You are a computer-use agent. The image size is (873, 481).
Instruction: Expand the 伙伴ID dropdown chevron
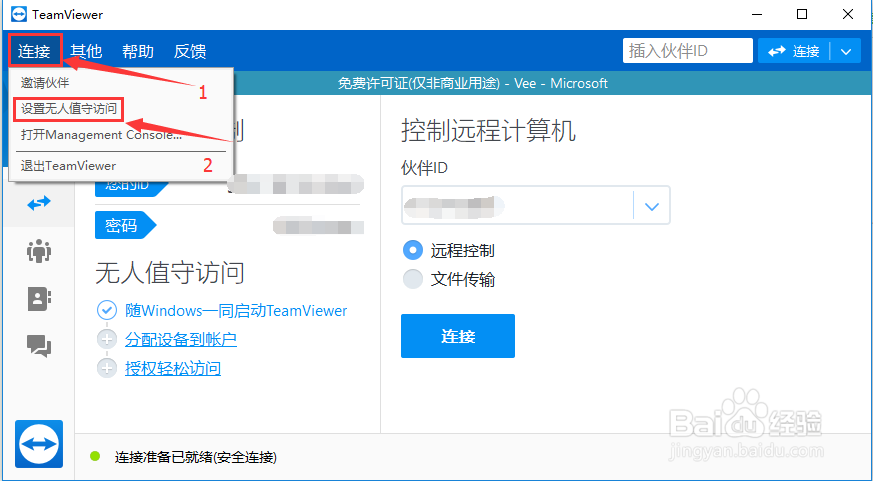click(x=651, y=207)
